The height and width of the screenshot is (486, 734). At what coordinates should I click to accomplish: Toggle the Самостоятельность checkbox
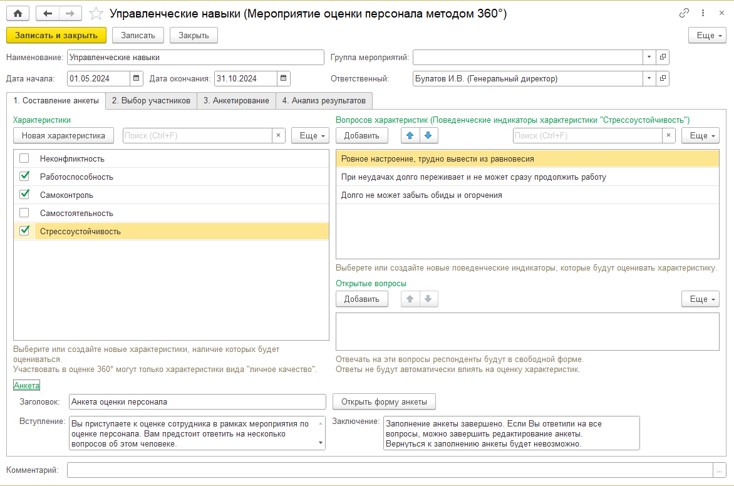[x=24, y=213]
